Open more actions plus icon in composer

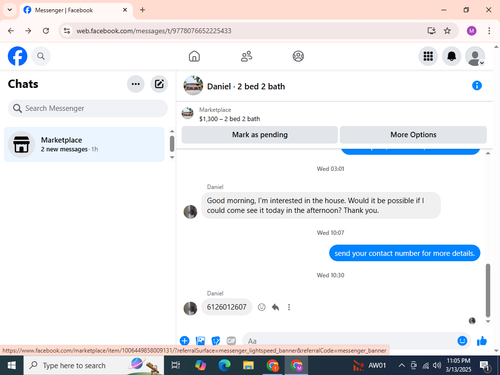pyautogui.click(x=184, y=341)
